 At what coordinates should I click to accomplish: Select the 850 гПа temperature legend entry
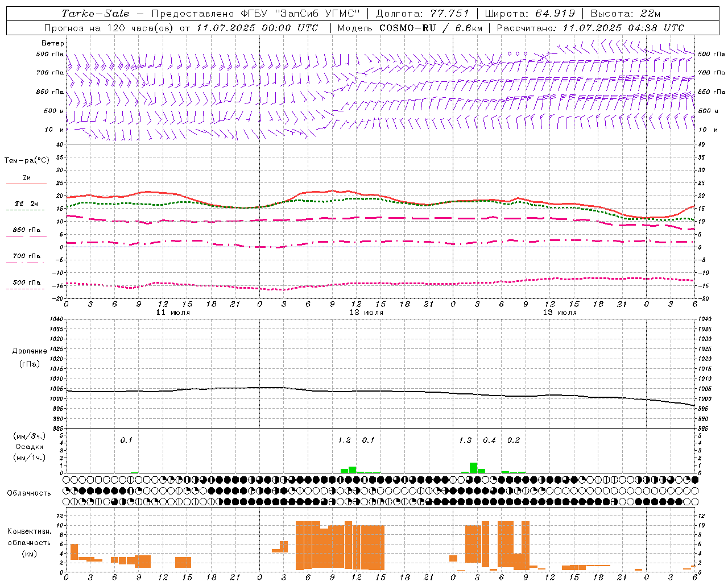26,230
